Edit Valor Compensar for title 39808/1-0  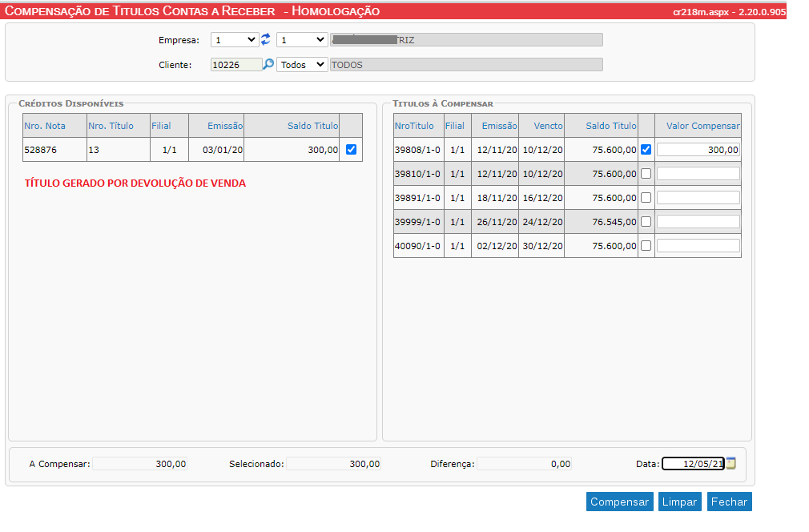698,150
